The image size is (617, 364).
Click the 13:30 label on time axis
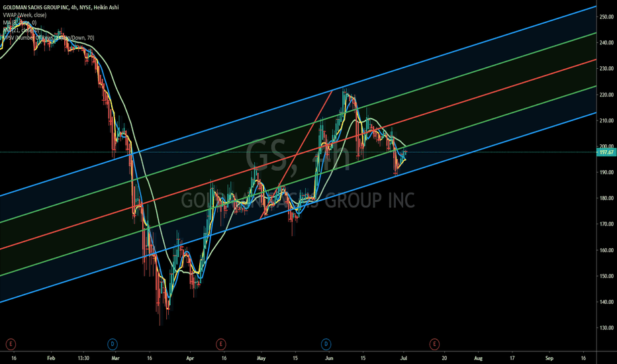click(x=83, y=358)
